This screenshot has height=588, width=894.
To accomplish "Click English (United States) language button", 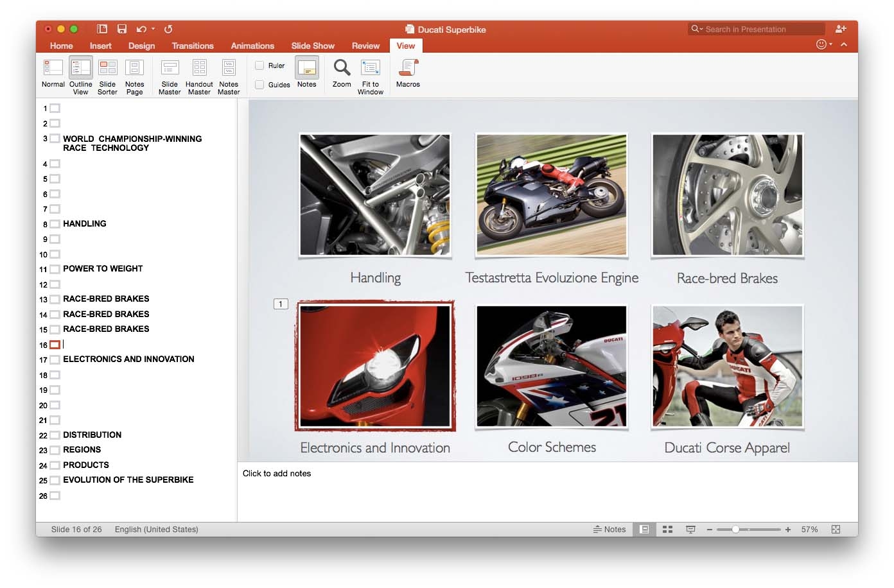I will [x=156, y=530].
